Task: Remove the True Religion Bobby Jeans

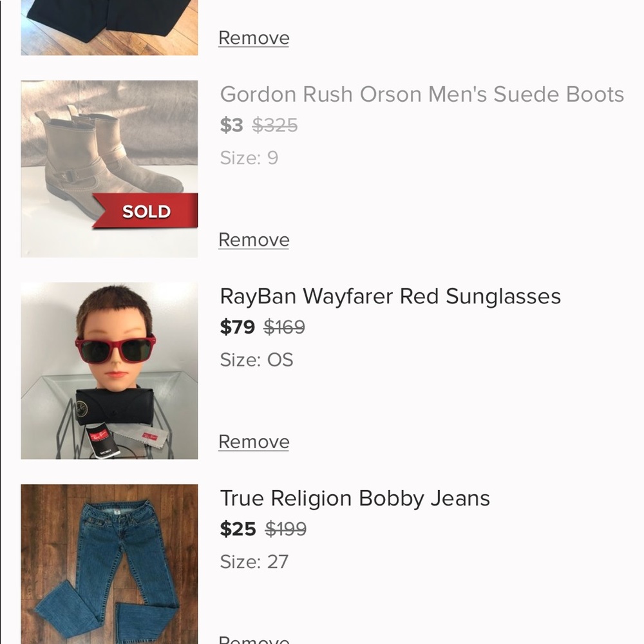Action: coord(253,639)
